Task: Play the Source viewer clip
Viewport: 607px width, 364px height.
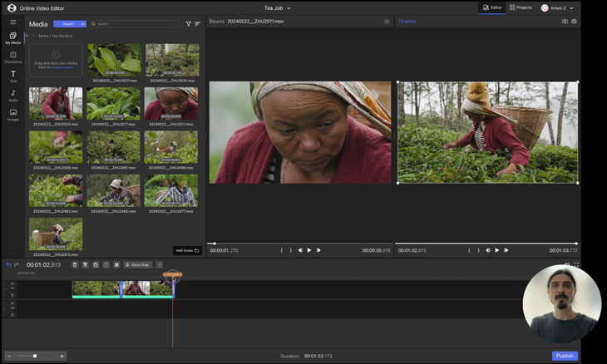Action: click(309, 250)
